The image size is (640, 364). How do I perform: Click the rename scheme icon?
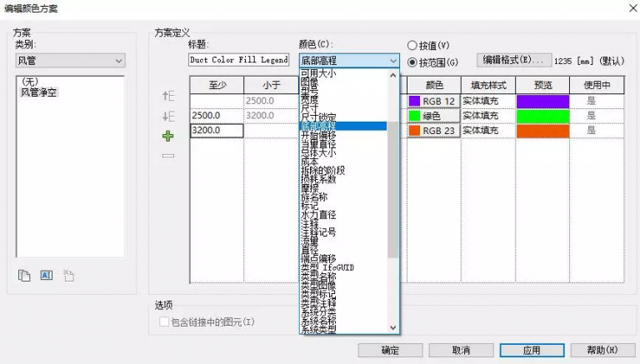(x=47, y=276)
